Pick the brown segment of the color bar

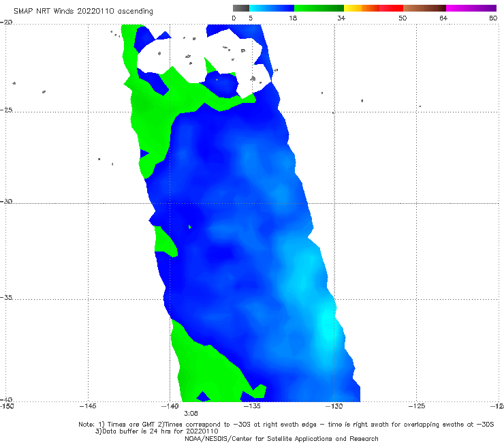pyautogui.click(x=424, y=8)
